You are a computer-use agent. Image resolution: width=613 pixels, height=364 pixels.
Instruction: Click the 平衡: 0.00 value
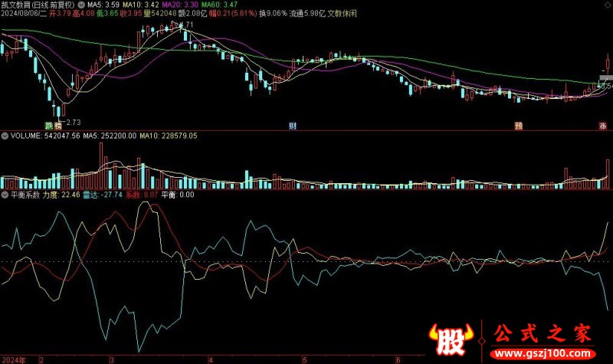click(178, 195)
